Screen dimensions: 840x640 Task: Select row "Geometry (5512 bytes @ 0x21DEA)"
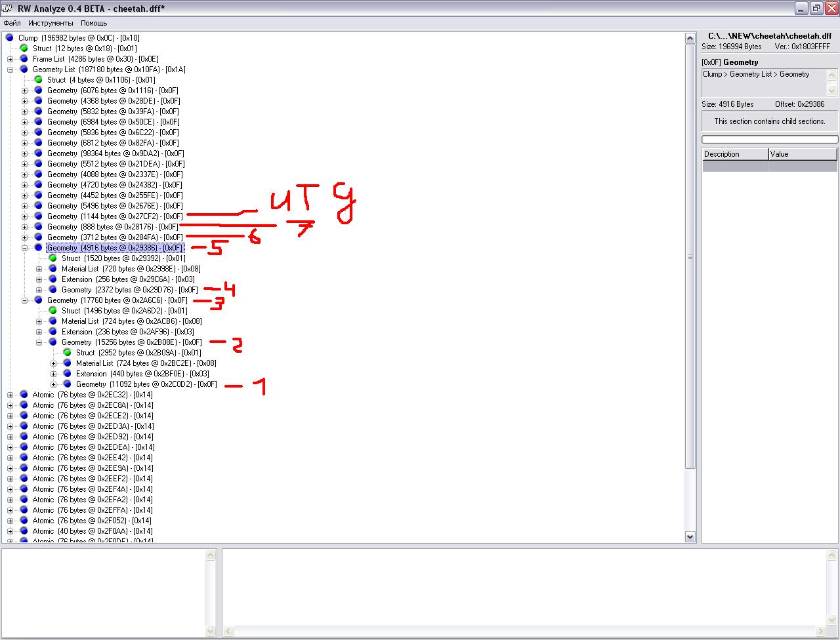tap(116, 164)
